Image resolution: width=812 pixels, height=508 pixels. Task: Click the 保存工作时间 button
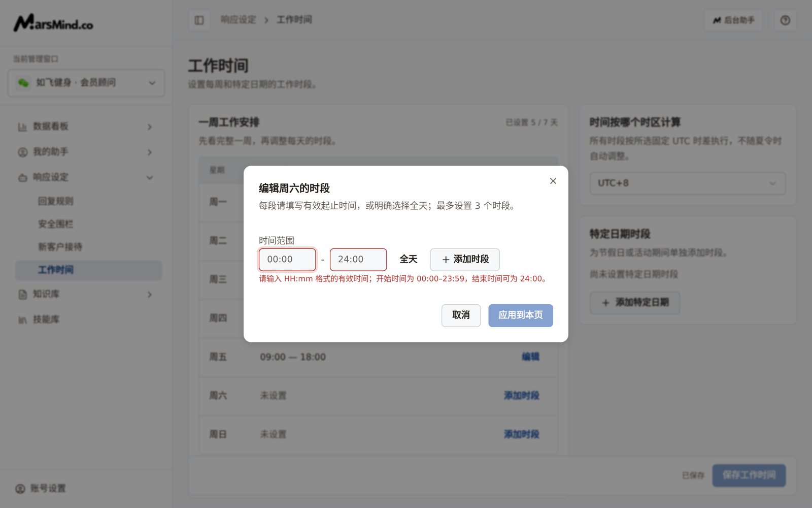click(x=749, y=475)
